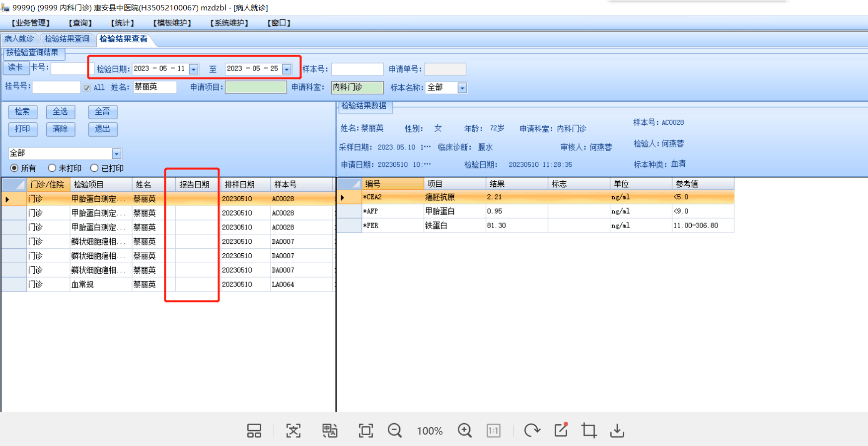Click the 样本号 input field

point(357,69)
